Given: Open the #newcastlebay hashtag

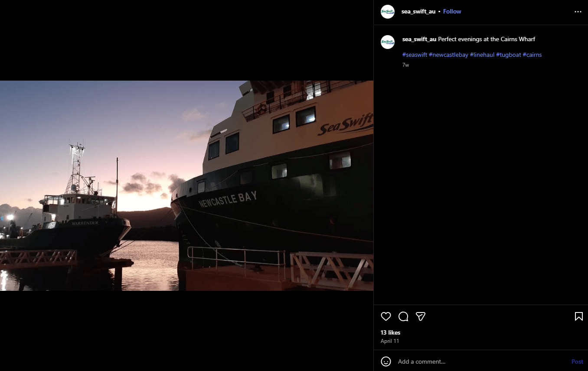Looking at the screenshot, I should (448, 55).
